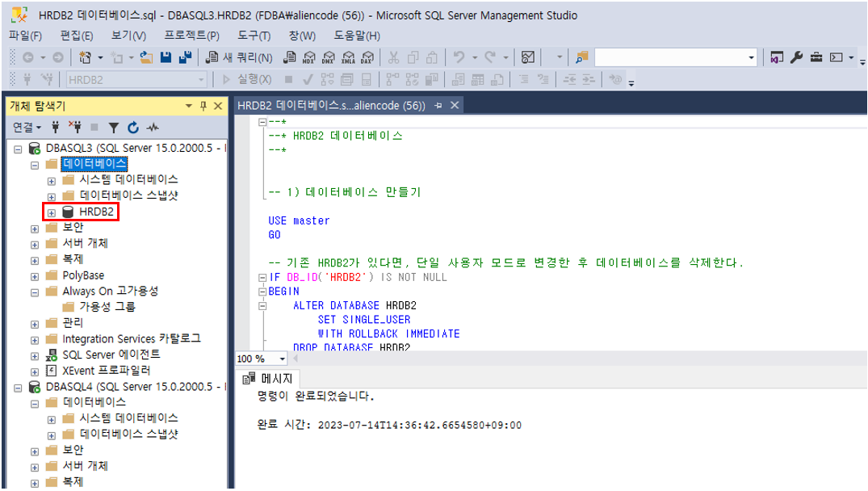Open the search combo box dropdown arrow

pyautogui.click(x=751, y=57)
